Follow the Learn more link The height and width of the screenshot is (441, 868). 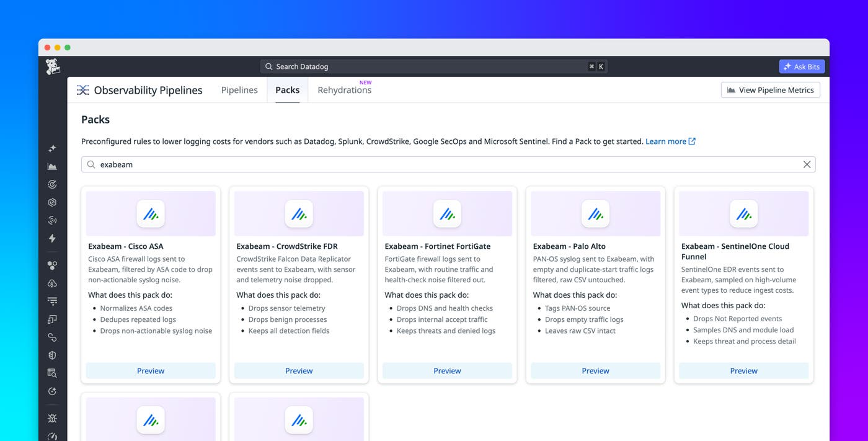click(x=666, y=141)
